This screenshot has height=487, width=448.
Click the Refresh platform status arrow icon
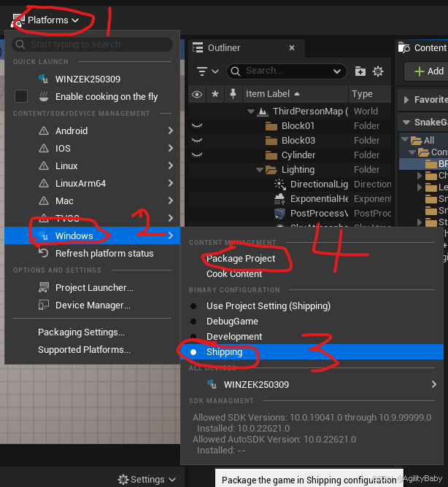click(x=44, y=253)
